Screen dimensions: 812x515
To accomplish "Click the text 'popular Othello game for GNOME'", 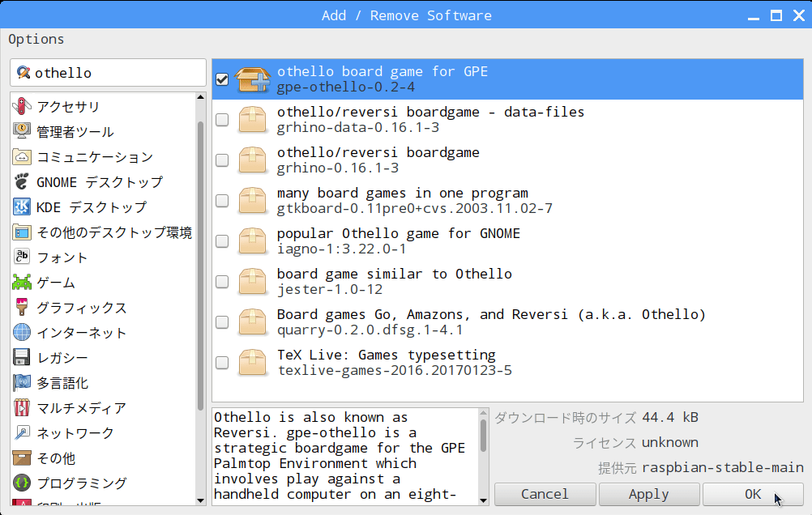I will click(x=398, y=233).
